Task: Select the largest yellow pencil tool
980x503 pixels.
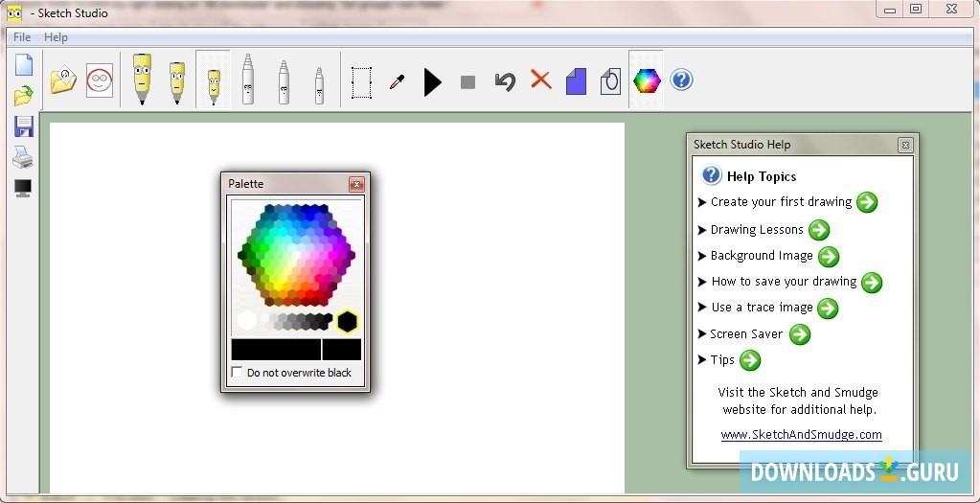Action: coord(142,79)
